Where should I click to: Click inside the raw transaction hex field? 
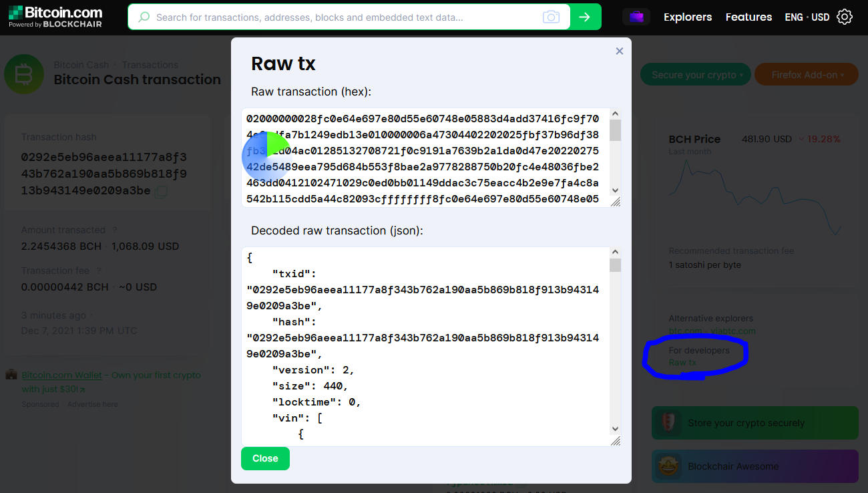(426, 158)
